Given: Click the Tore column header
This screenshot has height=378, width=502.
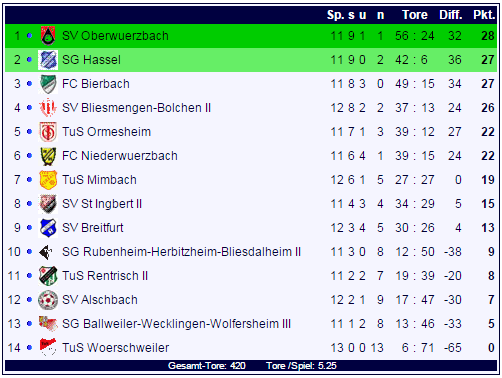Looking at the screenshot, I should point(415,15).
